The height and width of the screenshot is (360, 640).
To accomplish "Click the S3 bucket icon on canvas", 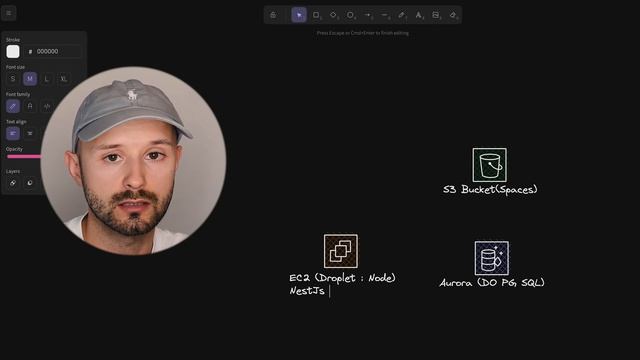I will pos(489,165).
